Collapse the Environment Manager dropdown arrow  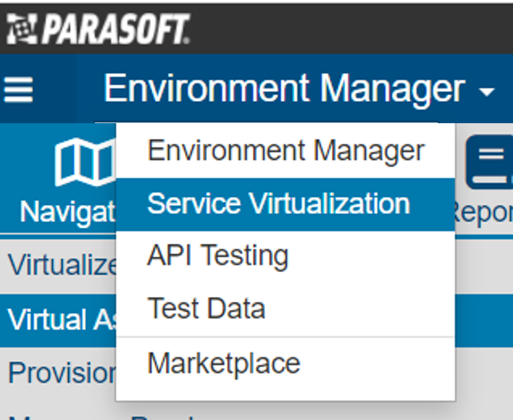coord(487,92)
